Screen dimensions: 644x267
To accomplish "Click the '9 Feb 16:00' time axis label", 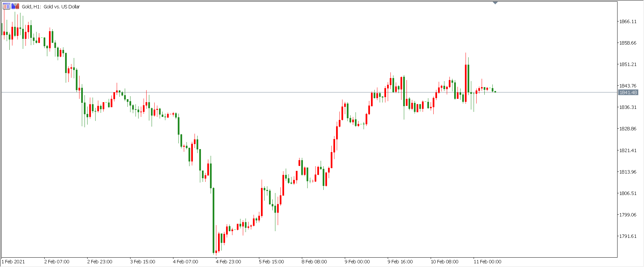I will [x=400, y=262].
